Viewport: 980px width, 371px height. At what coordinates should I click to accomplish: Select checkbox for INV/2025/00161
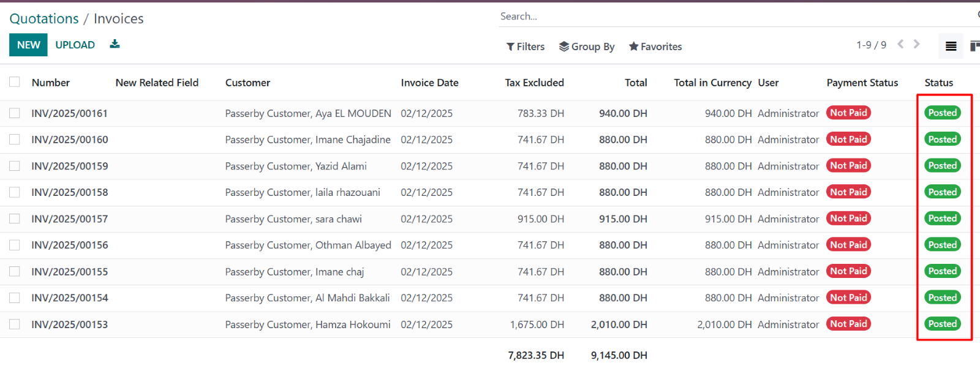click(x=15, y=113)
